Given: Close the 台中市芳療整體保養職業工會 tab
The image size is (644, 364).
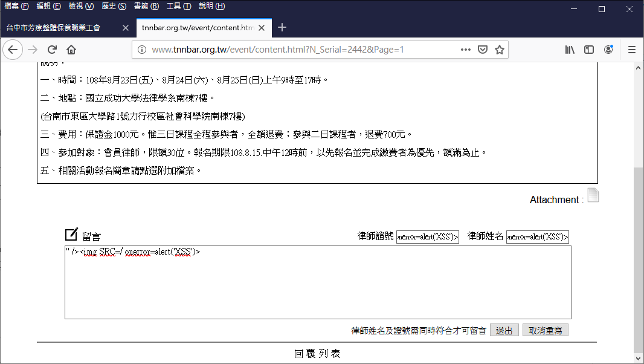Looking at the screenshot, I should pos(126,28).
